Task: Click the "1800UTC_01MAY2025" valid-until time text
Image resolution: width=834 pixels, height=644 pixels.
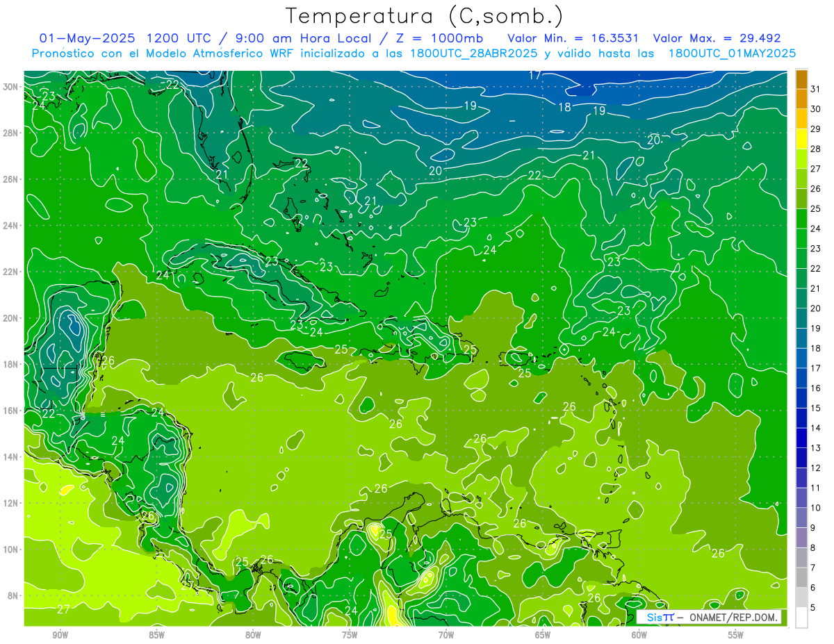Action: tap(732, 53)
